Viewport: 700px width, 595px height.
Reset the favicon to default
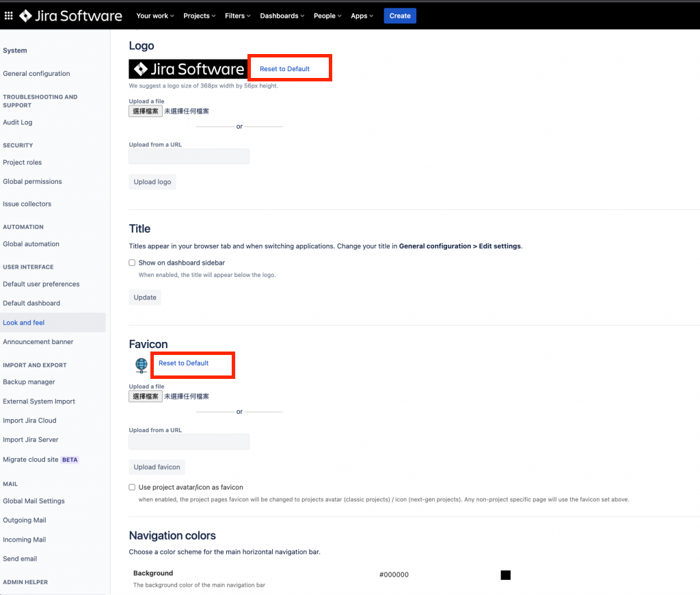click(x=183, y=363)
